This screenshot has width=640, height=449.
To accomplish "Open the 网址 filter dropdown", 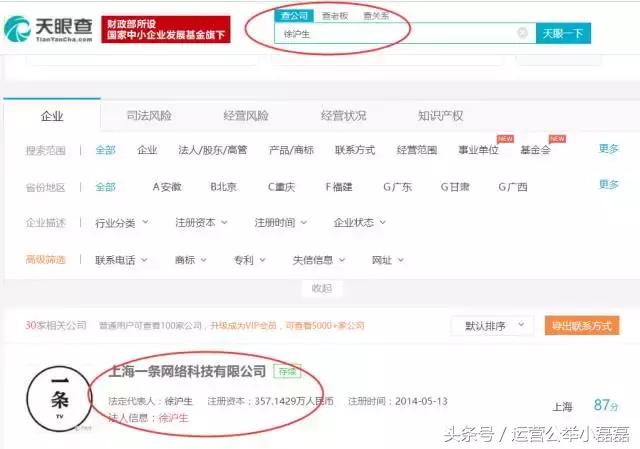I will (388, 260).
